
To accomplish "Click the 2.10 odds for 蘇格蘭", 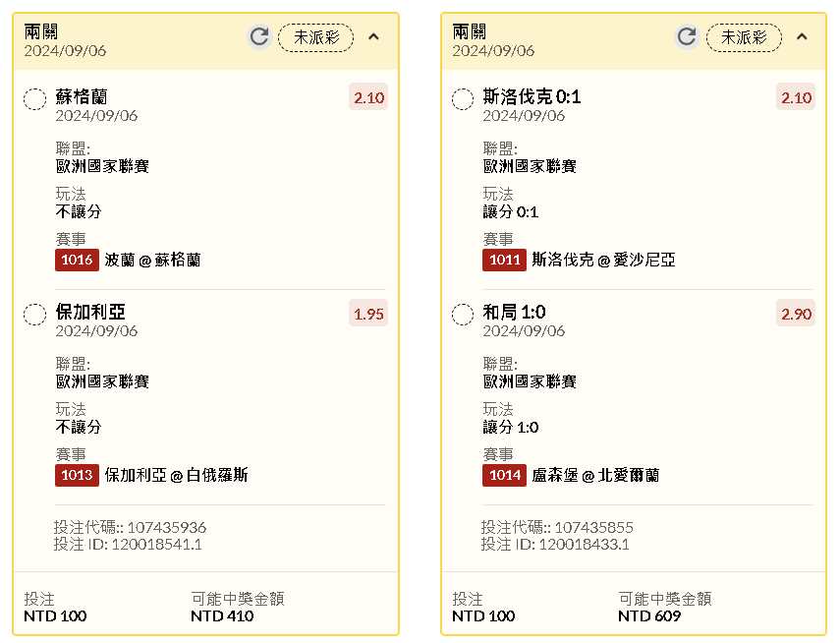I will pyautogui.click(x=369, y=97).
